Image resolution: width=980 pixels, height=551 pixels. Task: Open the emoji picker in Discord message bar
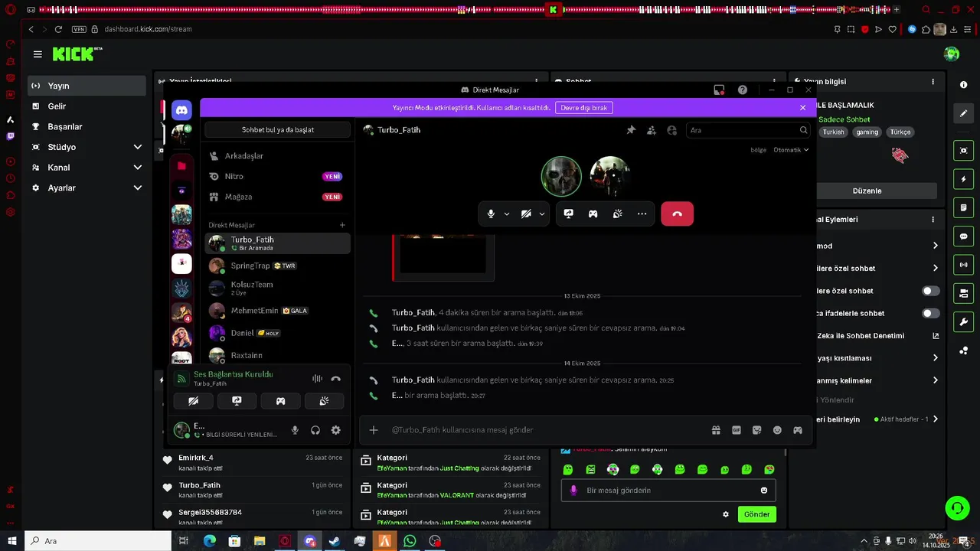[777, 430]
